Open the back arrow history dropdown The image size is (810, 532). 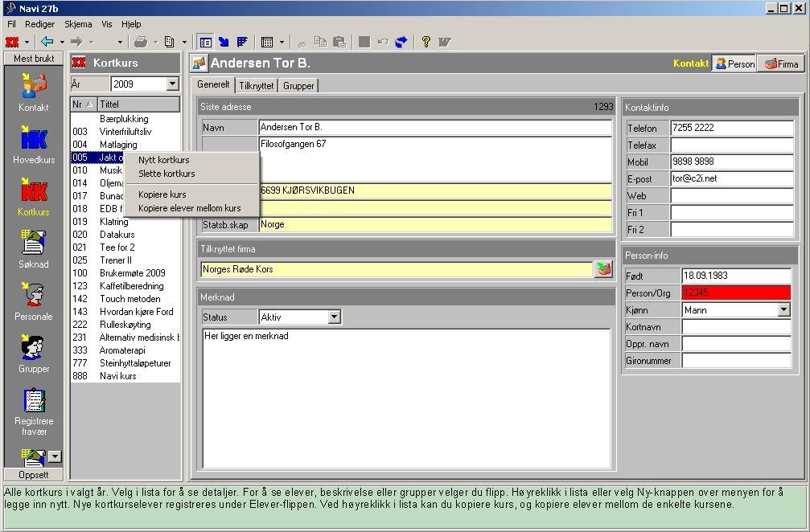(x=61, y=43)
